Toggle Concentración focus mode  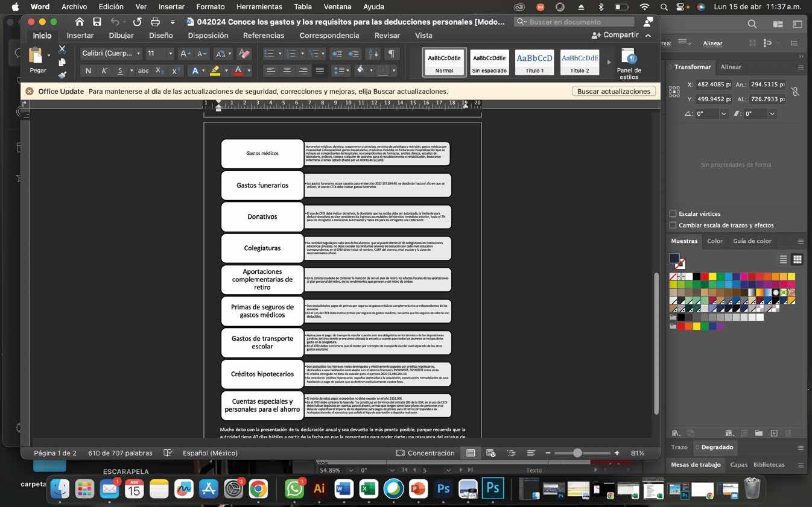(425, 453)
